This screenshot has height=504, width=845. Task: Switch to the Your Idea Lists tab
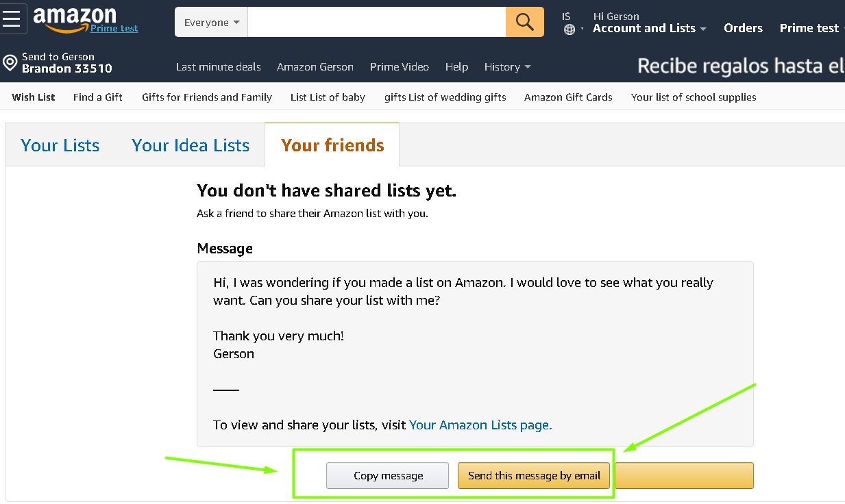tap(191, 145)
